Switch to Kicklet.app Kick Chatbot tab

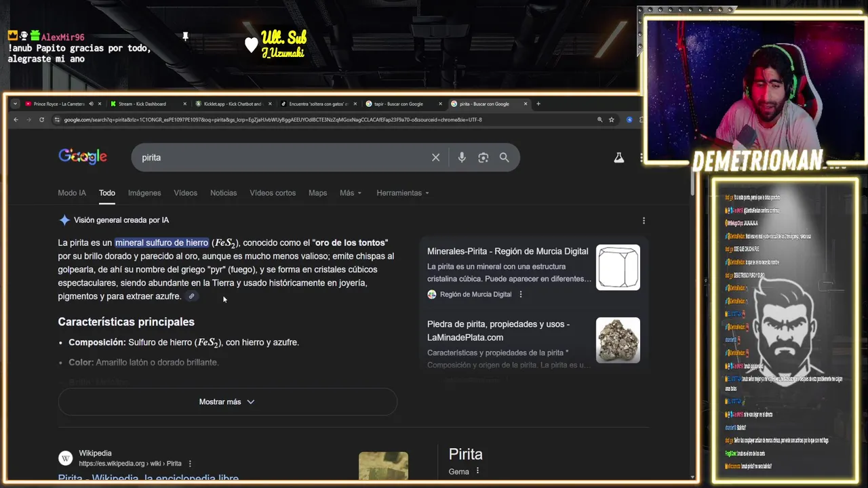point(233,104)
